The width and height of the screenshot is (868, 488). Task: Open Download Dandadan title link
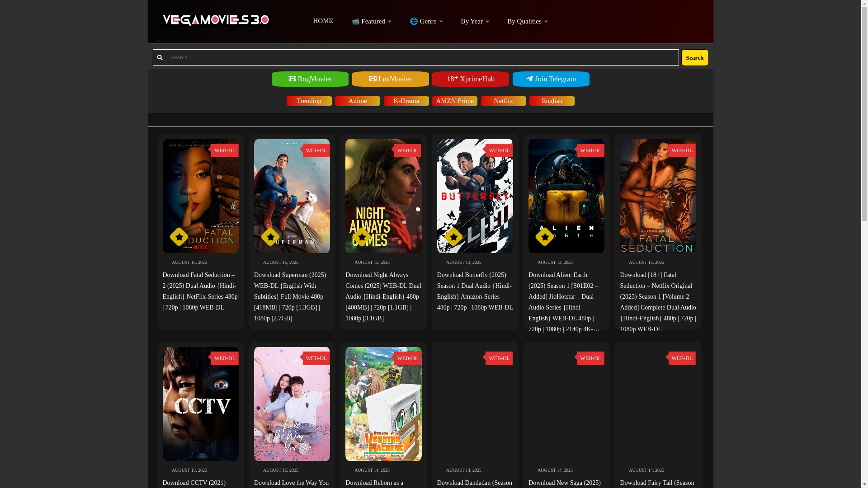pyautogui.click(x=475, y=483)
